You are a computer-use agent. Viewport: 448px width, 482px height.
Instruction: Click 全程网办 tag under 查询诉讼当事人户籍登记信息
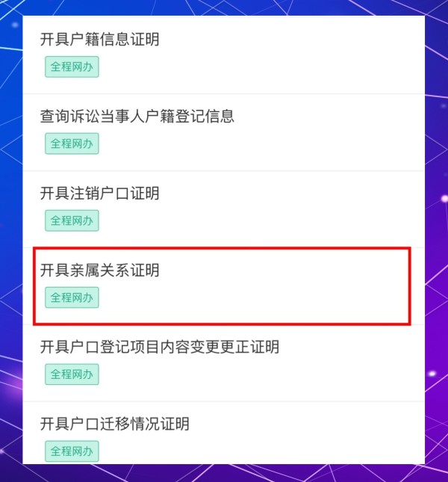click(x=72, y=143)
